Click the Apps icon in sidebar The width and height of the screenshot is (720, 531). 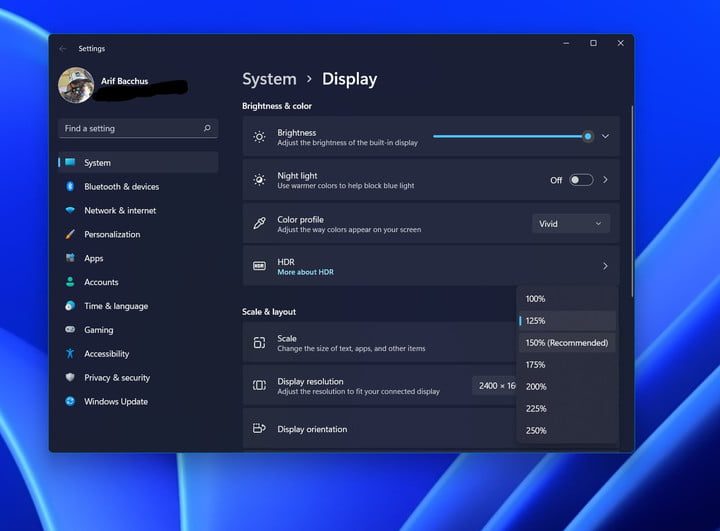pyautogui.click(x=70, y=258)
